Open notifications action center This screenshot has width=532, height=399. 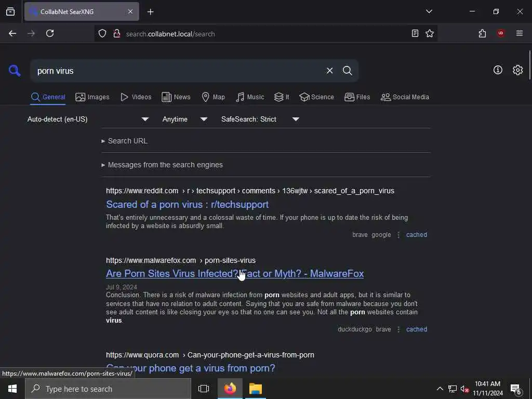[x=516, y=389]
